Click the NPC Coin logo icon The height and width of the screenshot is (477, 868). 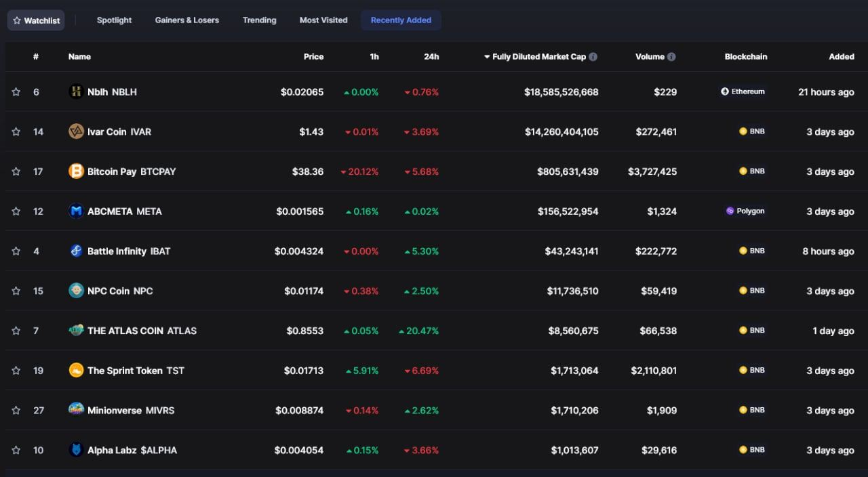pyautogui.click(x=76, y=291)
